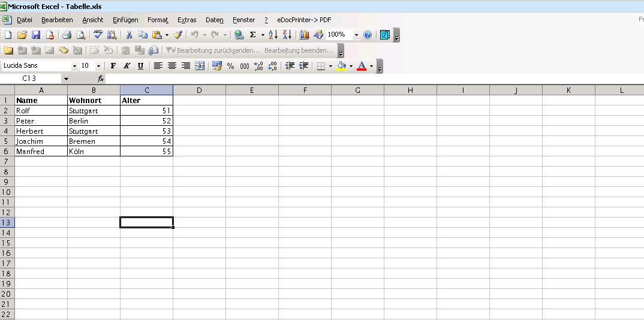Screen dimensions: 644x320
Task: Apply percent style with the % icon
Action: 230,66
